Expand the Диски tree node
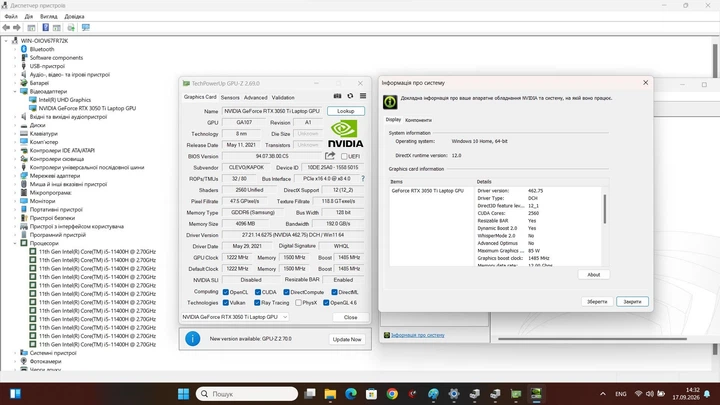Image resolution: width=720 pixels, height=405 pixels. click(x=15, y=125)
